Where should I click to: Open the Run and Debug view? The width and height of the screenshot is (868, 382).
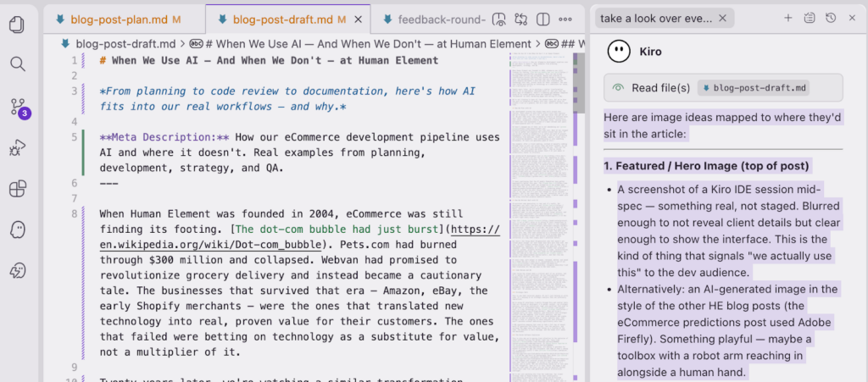click(18, 148)
